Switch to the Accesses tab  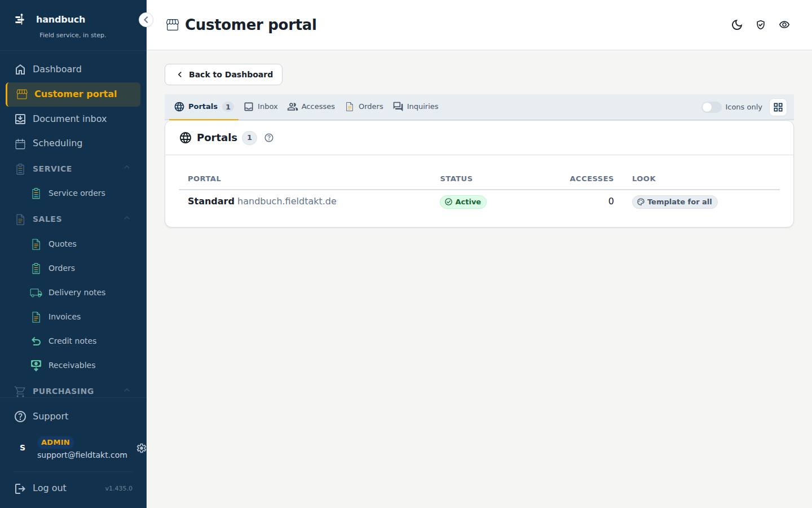pos(311,107)
